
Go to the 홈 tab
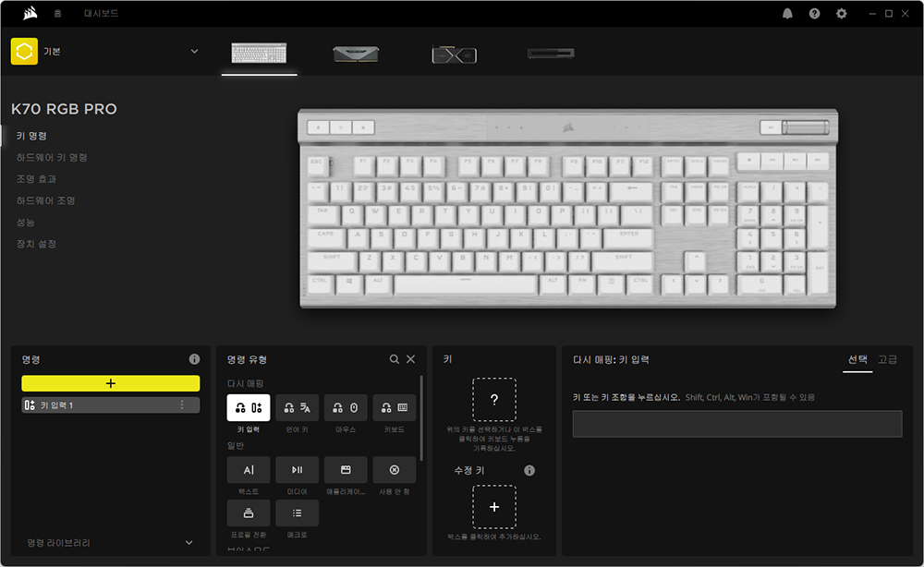pyautogui.click(x=57, y=13)
